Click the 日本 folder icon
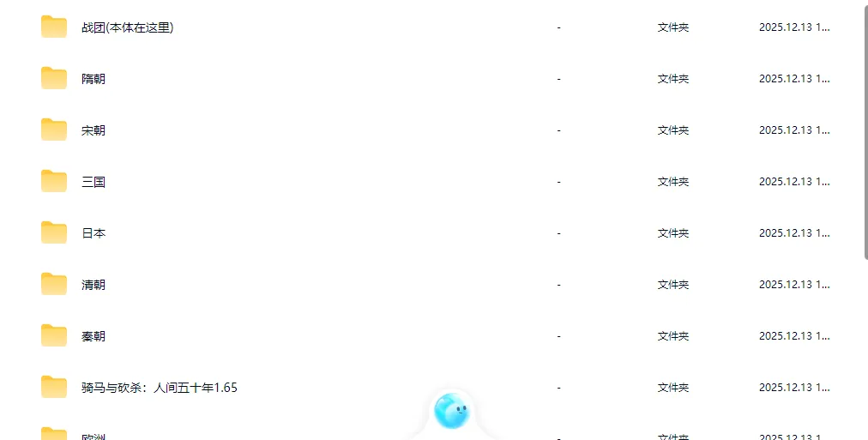 click(54, 232)
